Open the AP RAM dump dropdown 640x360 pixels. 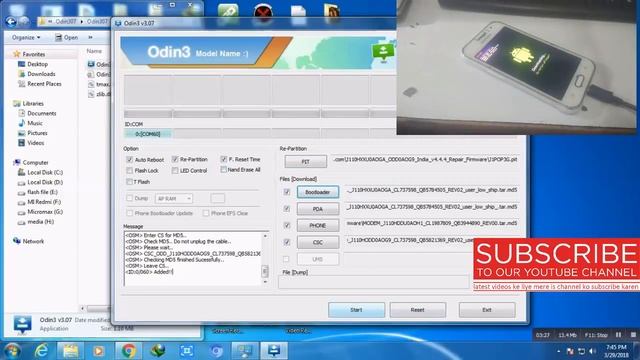coord(174,198)
